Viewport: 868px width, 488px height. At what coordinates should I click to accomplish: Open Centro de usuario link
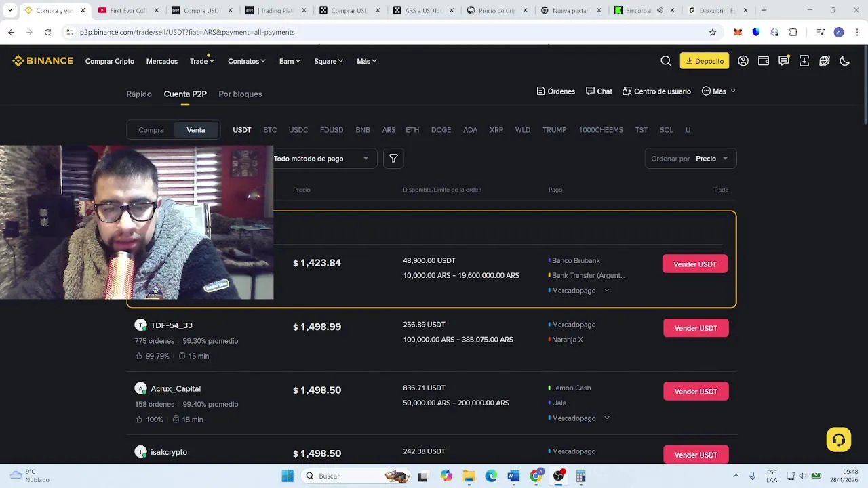click(x=657, y=91)
